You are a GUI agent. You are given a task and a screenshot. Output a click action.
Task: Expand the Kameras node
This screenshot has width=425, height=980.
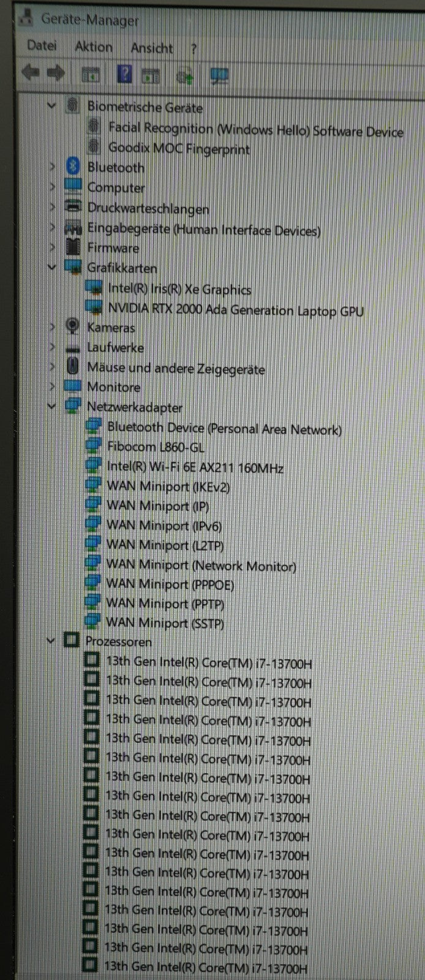coord(52,327)
